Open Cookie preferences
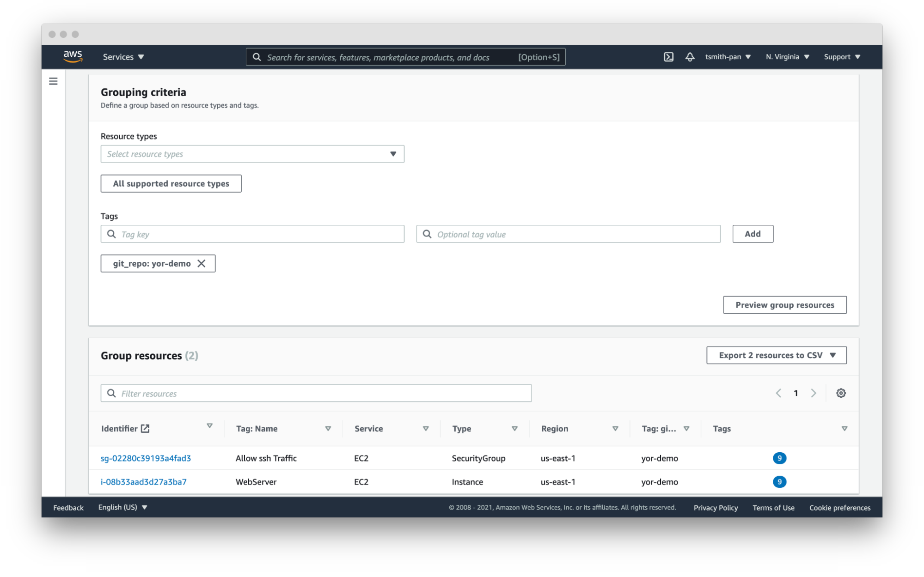This screenshot has width=924, height=577. click(839, 508)
